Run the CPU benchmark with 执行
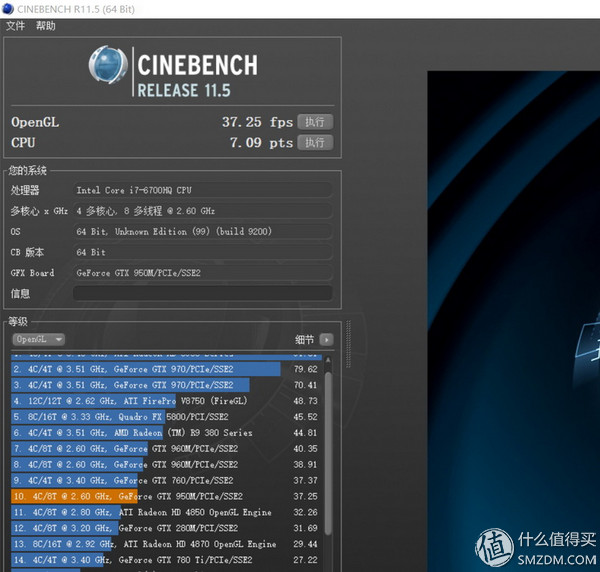The width and height of the screenshot is (600, 572). (315, 143)
